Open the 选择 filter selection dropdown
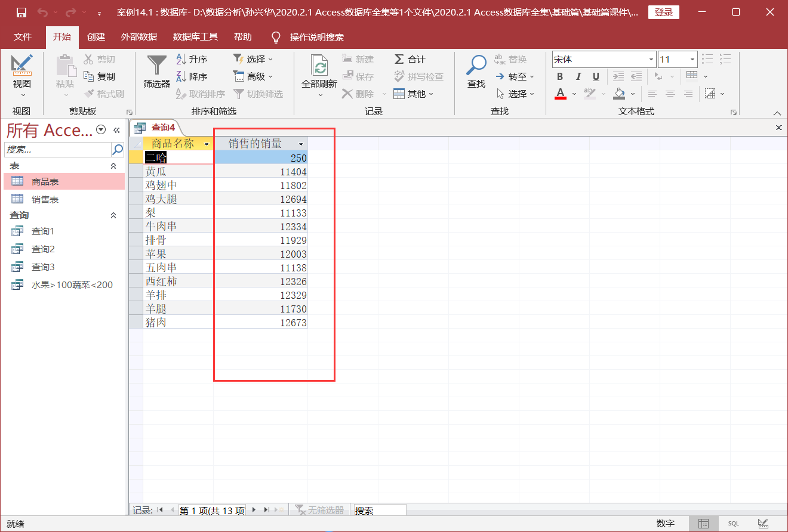Image resolution: width=788 pixels, height=532 pixels. [x=253, y=59]
